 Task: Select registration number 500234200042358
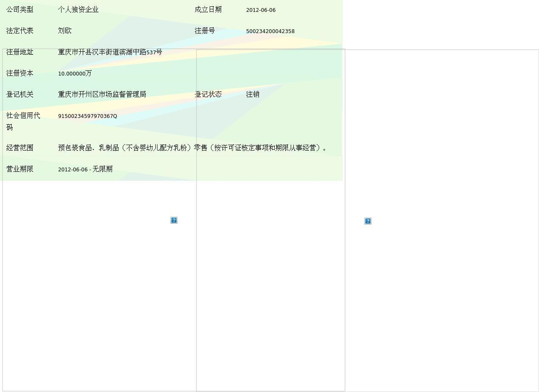pos(270,31)
